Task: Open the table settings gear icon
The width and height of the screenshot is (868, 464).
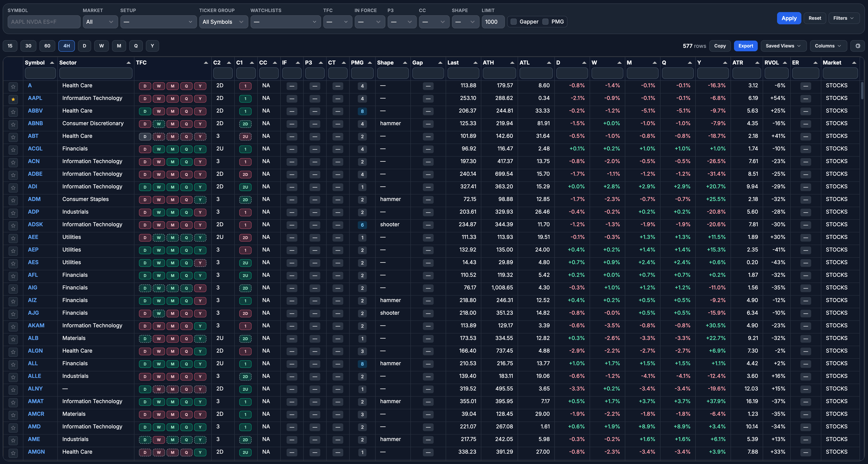Action: (x=857, y=46)
